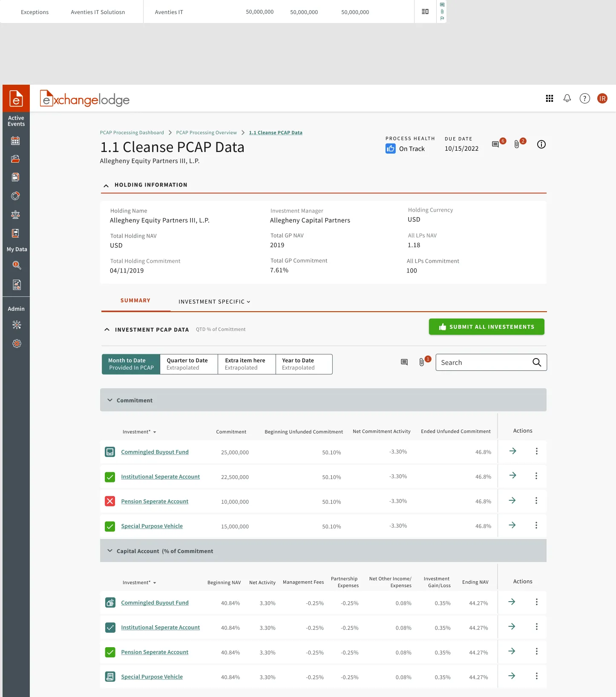Open the Admin network nodes icon

pyautogui.click(x=17, y=325)
